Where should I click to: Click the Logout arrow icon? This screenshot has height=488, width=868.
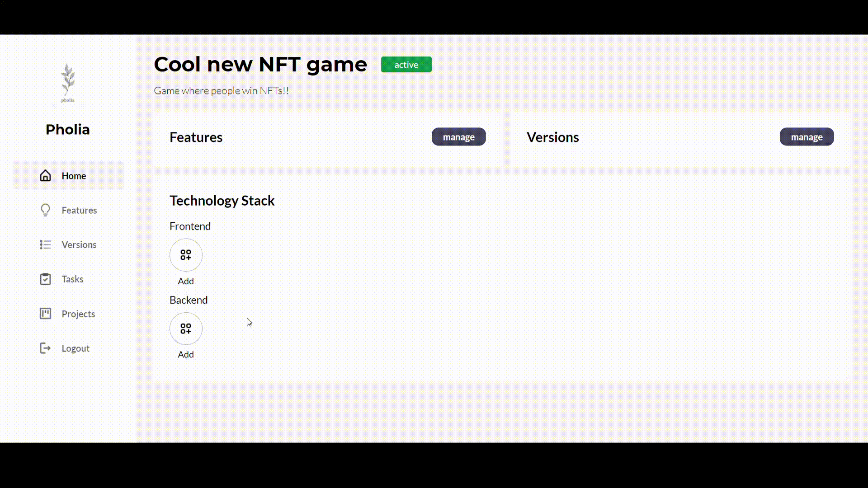[45, 348]
